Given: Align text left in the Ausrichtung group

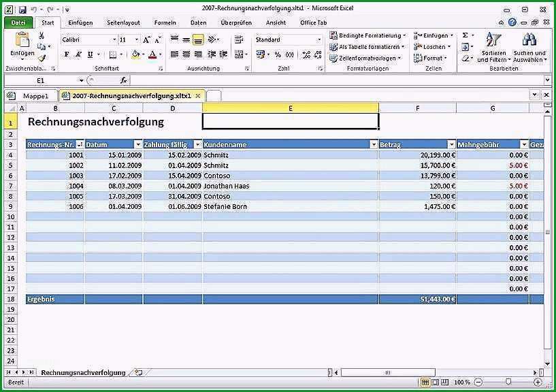Looking at the screenshot, I should [174, 54].
